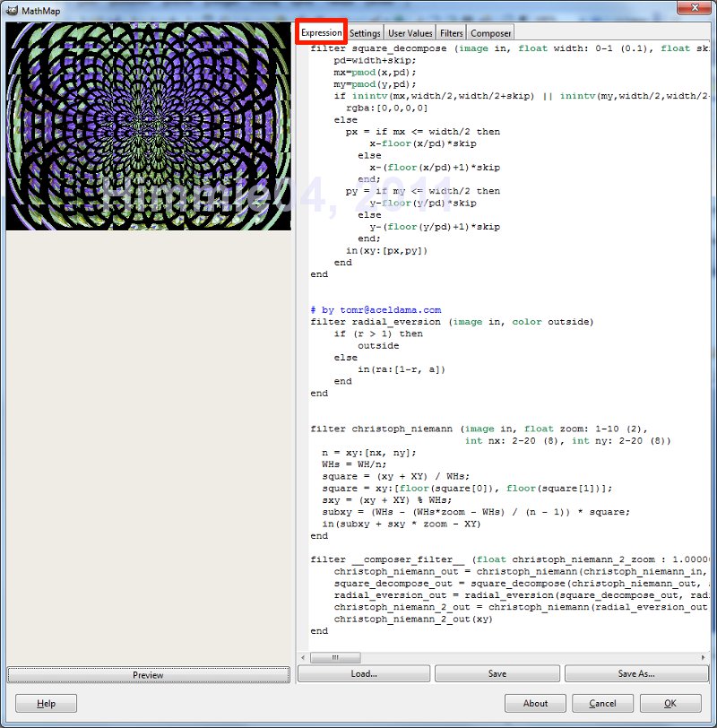This screenshot has height=728, width=717.
Task: Click the '# by tomr@aceldama.com' comment
Action: [x=376, y=310]
